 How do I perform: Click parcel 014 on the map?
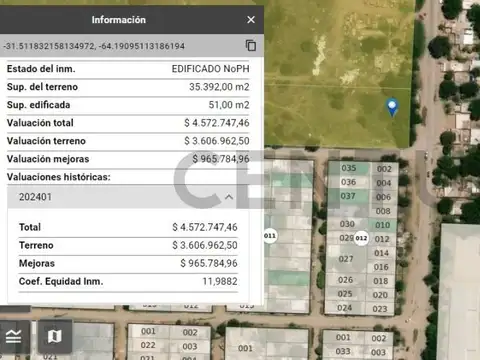(x=381, y=253)
